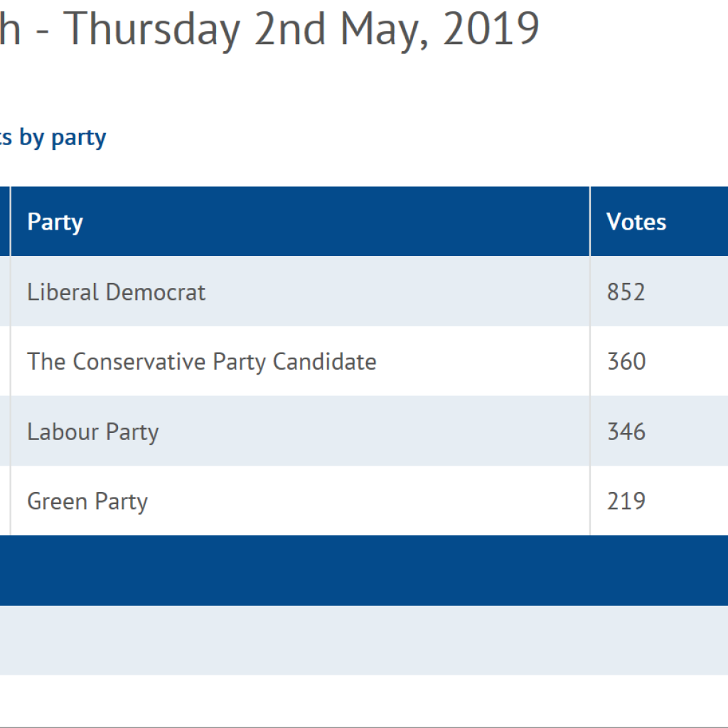Select the 346 votes cell
Screen dimensions: 728x728
[x=659, y=432]
